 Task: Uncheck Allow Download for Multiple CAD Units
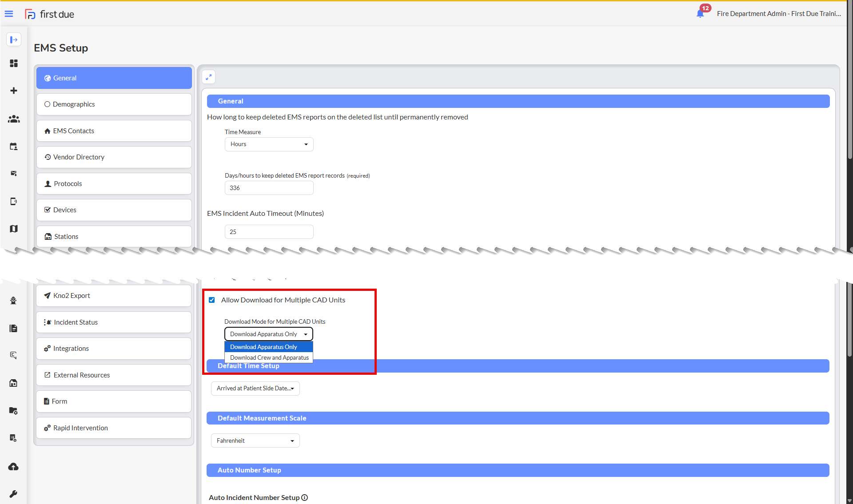click(x=212, y=300)
